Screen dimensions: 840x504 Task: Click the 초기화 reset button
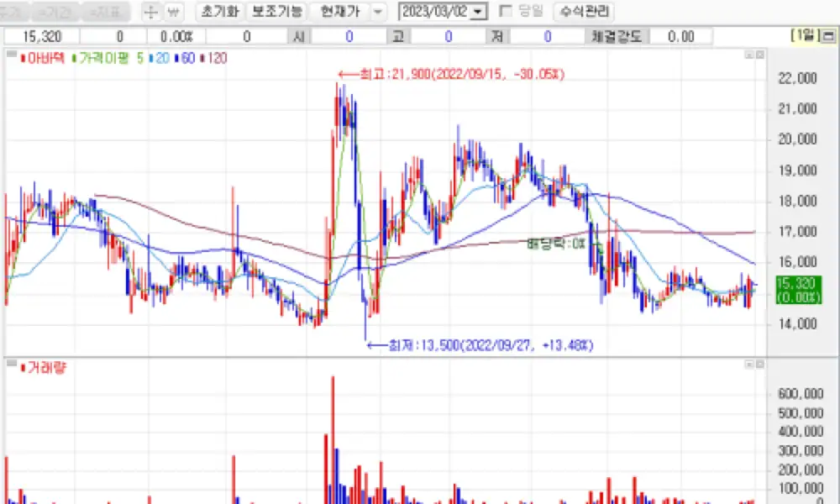pyautogui.click(x=219, y=11)
